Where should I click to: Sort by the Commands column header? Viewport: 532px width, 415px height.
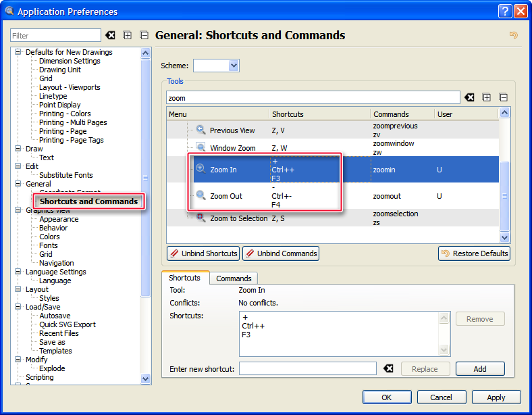[402, 114]
